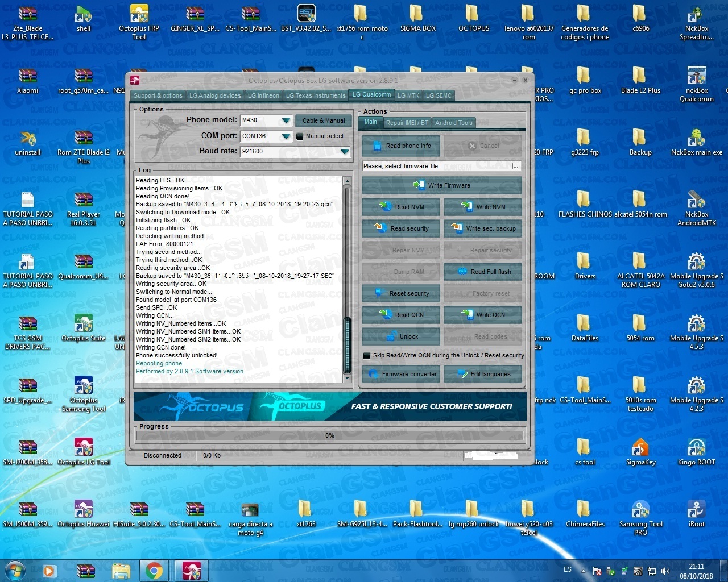This screenshot has width=728, height=582.
Task: Open iRoot desktop shortcut
Action: 696,514
